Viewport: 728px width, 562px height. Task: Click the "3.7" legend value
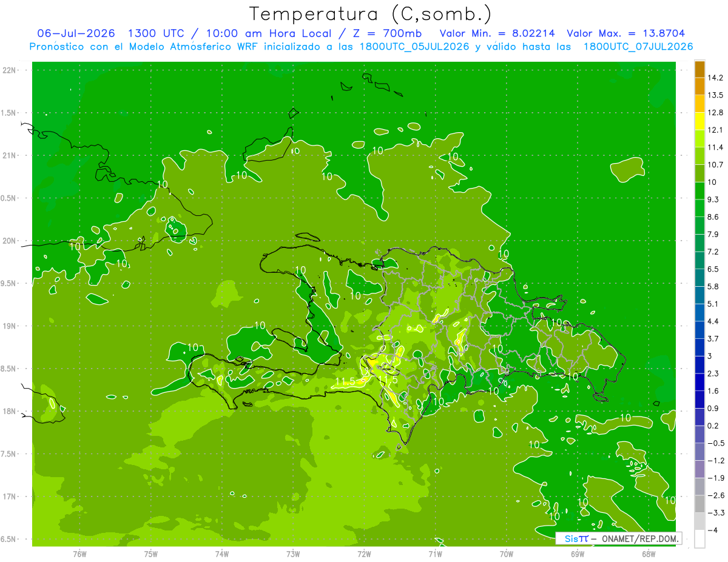click(x=714, y=338)
